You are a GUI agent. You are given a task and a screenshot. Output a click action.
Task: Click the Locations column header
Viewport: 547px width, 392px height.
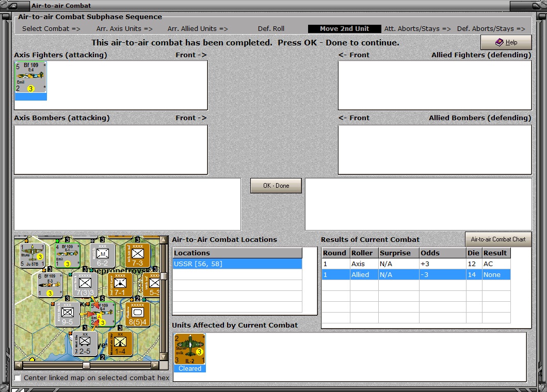(x=237, y=253)
